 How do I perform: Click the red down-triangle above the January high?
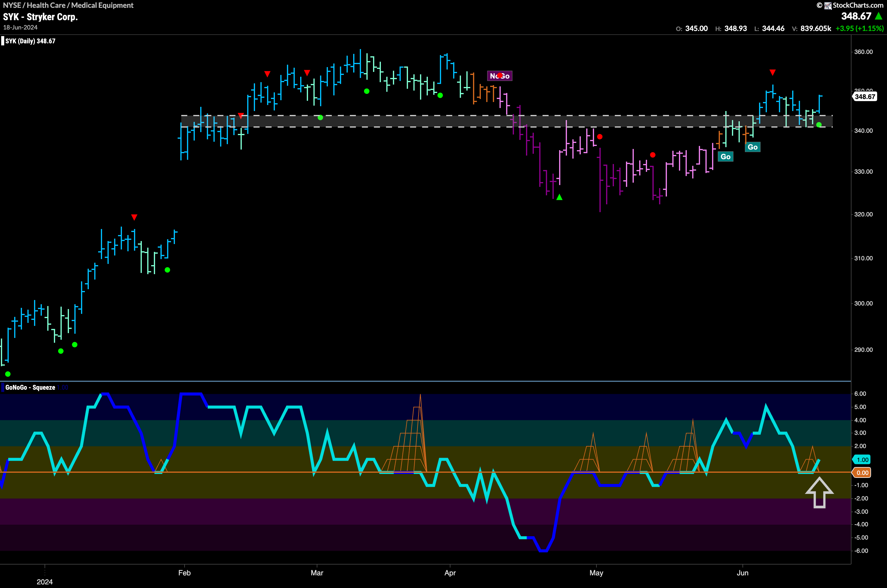[134, 218]
